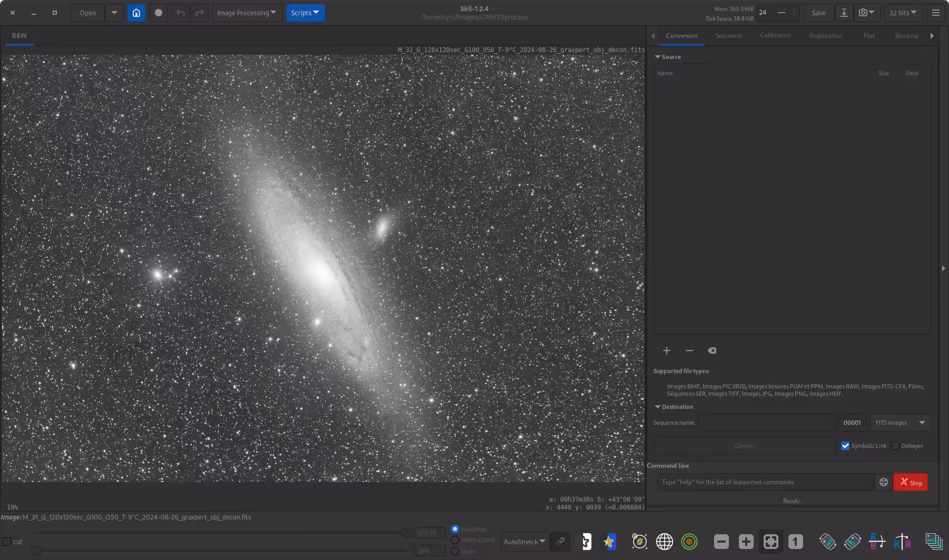Screen dimensions: 949x560
Task: Click the Convert button
Action: (744, 446)
